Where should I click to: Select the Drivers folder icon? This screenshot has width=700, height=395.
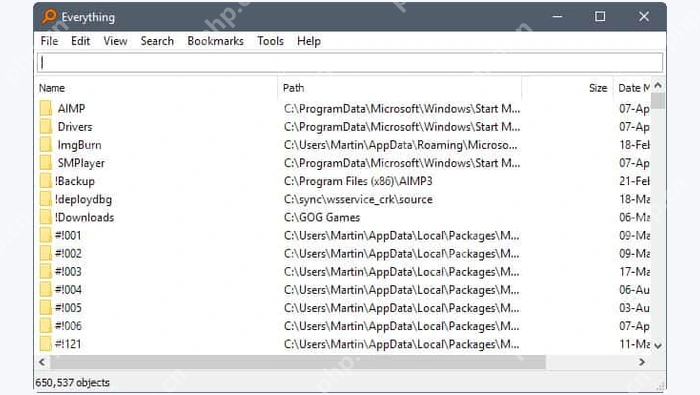[x=46, y=127]
